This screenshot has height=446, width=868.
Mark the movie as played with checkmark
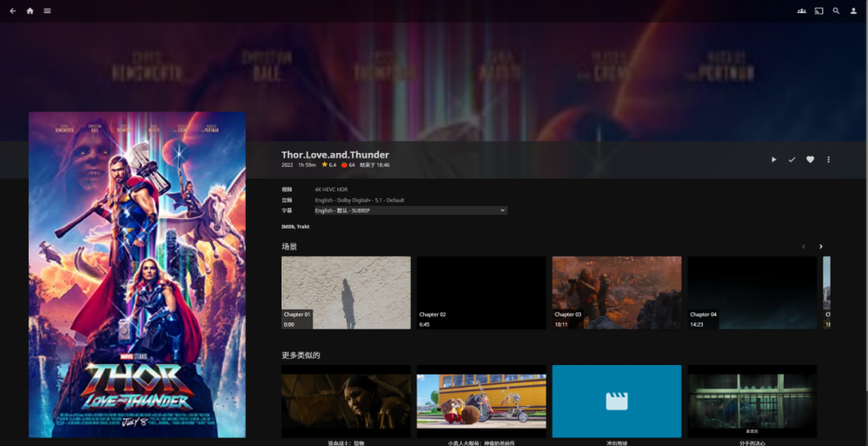[792, 160]
